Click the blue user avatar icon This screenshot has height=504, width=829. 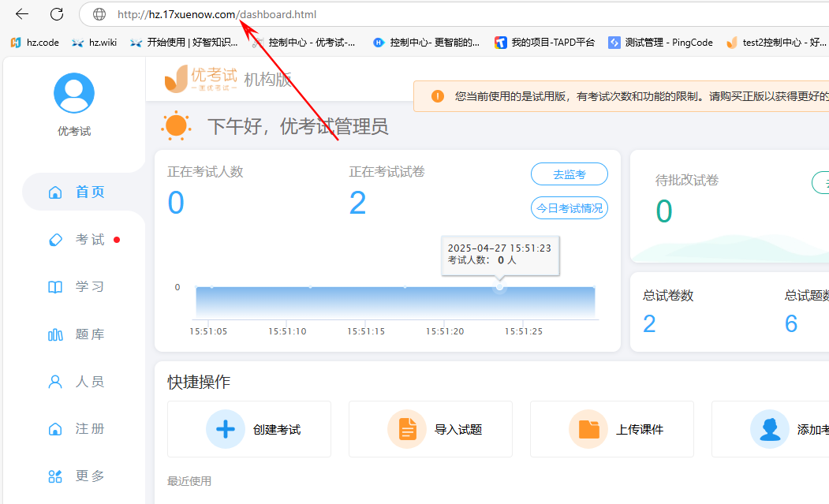tap(74, 93)
